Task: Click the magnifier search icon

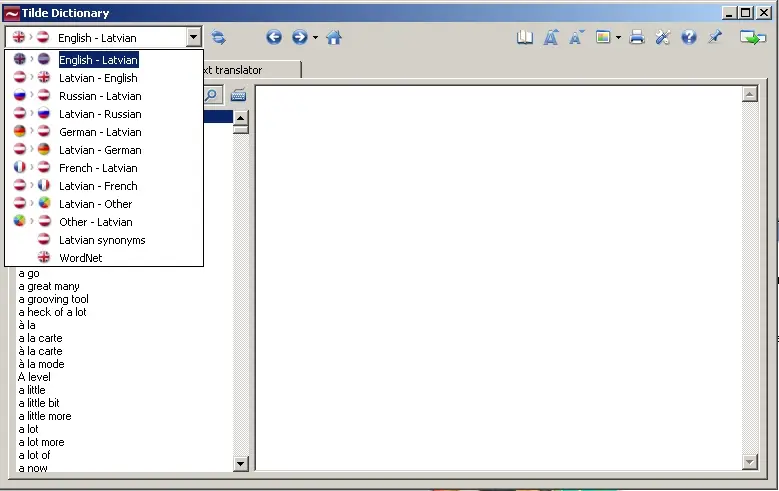Action: point(212,95)
